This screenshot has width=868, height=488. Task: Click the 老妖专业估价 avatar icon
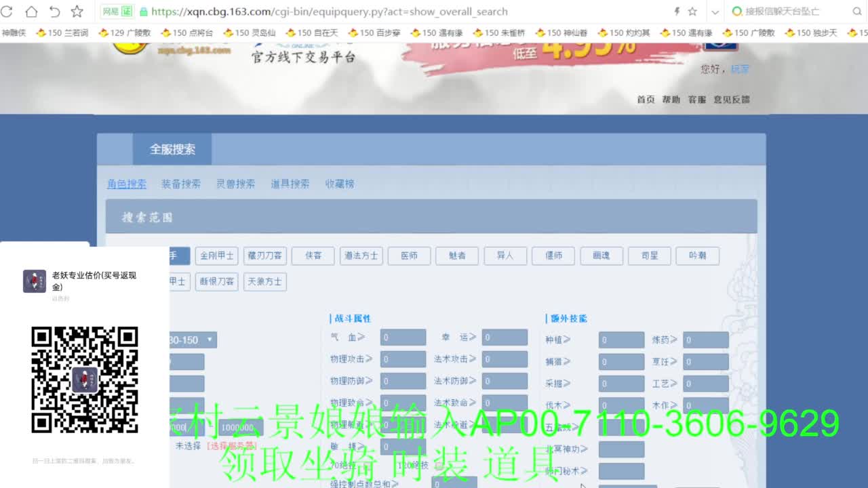coord(35,281)
